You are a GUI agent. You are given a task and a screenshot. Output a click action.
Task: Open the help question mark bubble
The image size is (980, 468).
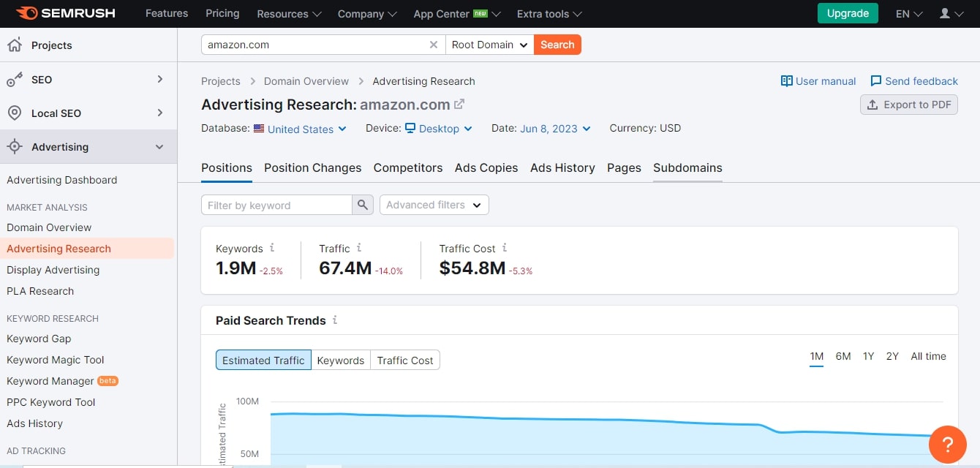(x=947, y=444)
